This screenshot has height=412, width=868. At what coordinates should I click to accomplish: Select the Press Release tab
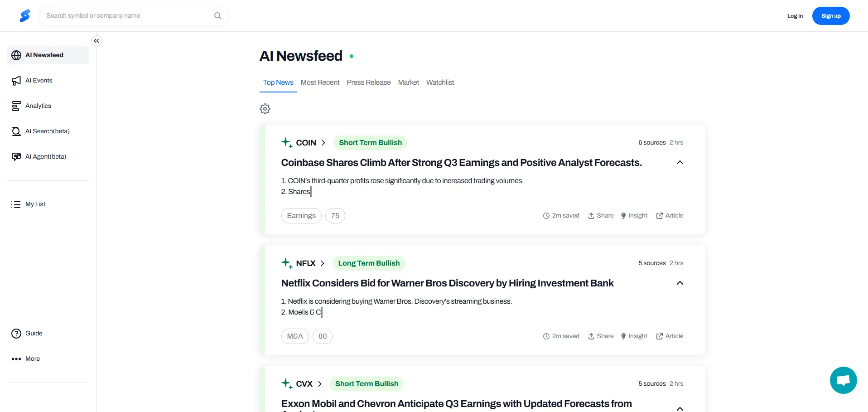[x=368, y=82]
